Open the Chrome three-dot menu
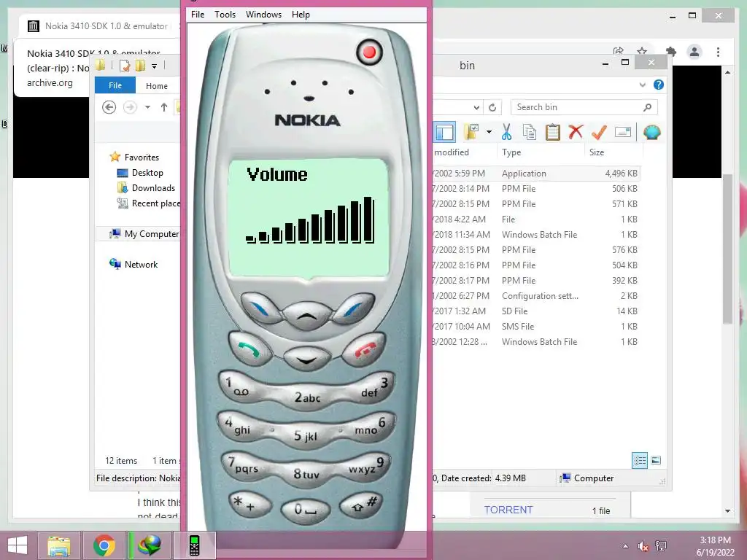This screenshot has width=747, height=560. 719,52
